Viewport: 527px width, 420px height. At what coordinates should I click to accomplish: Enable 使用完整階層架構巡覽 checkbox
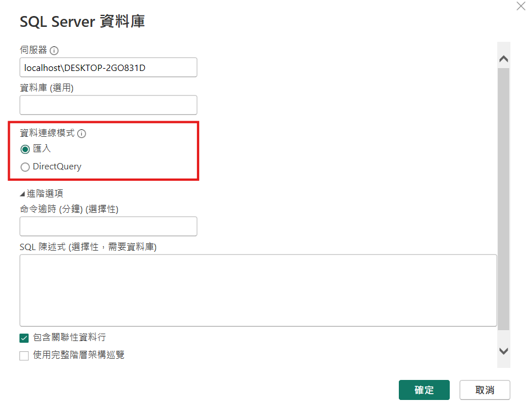[24, 355]
